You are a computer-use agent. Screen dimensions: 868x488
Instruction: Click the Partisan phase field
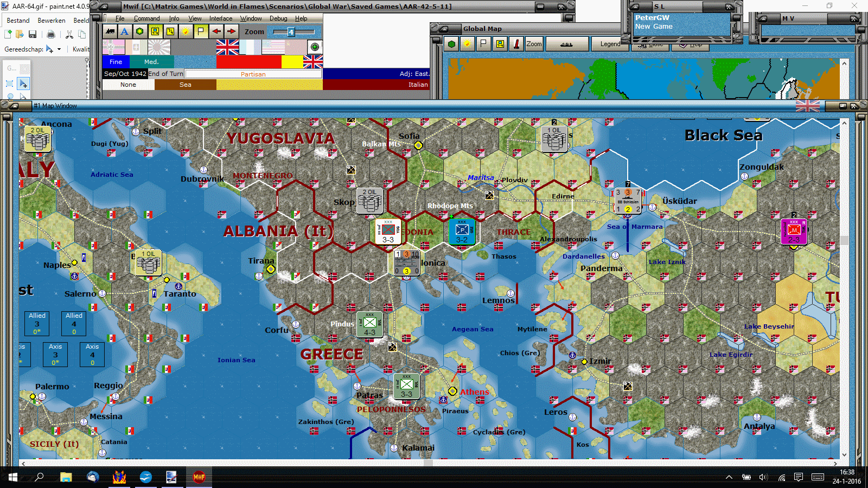tap(253, 74)
